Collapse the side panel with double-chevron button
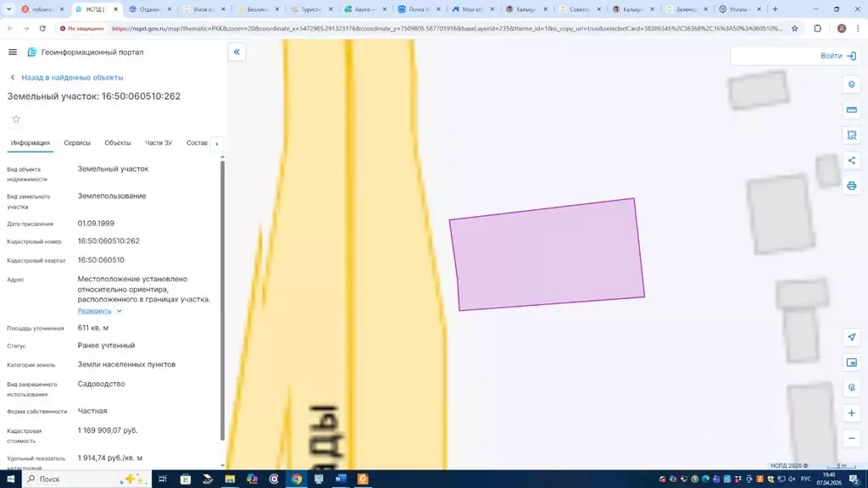This screenshot has width=868, height=488. click(237, 52)
